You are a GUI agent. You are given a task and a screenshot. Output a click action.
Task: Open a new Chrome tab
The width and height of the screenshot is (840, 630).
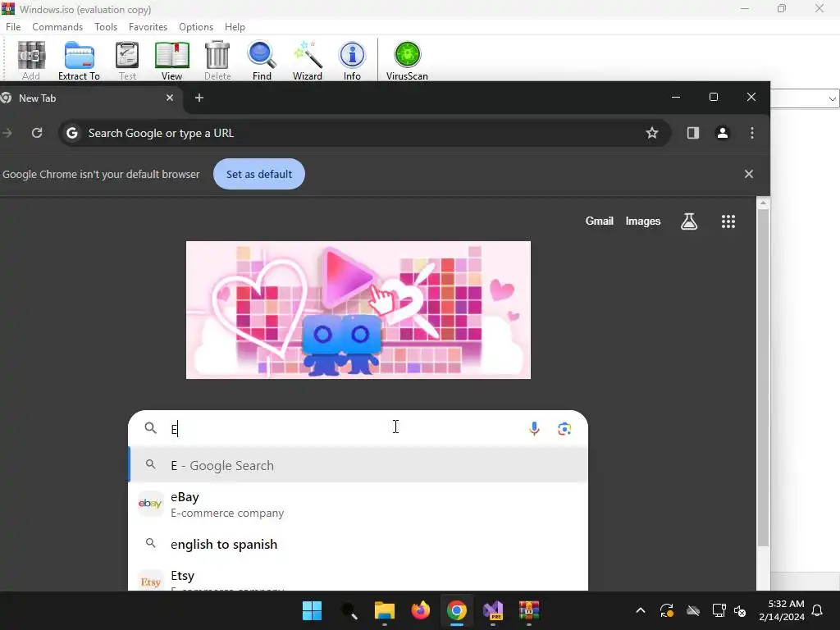(x=199, y=98)
